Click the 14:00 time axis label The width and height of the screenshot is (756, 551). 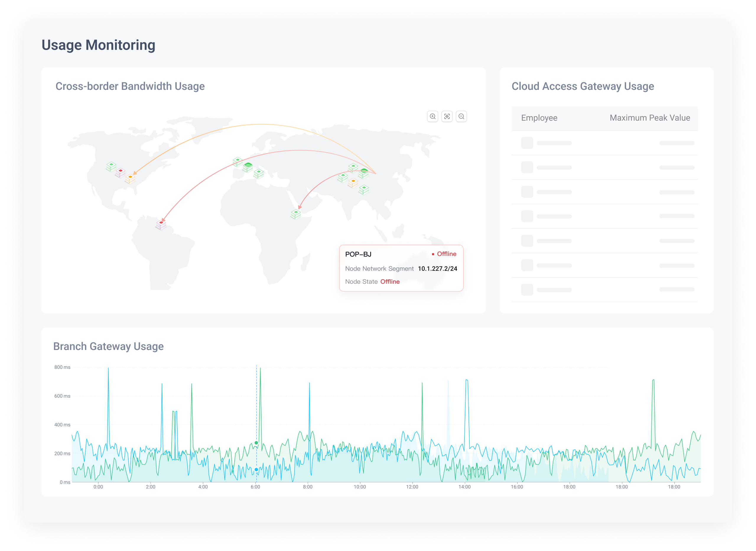coord(464,487)
